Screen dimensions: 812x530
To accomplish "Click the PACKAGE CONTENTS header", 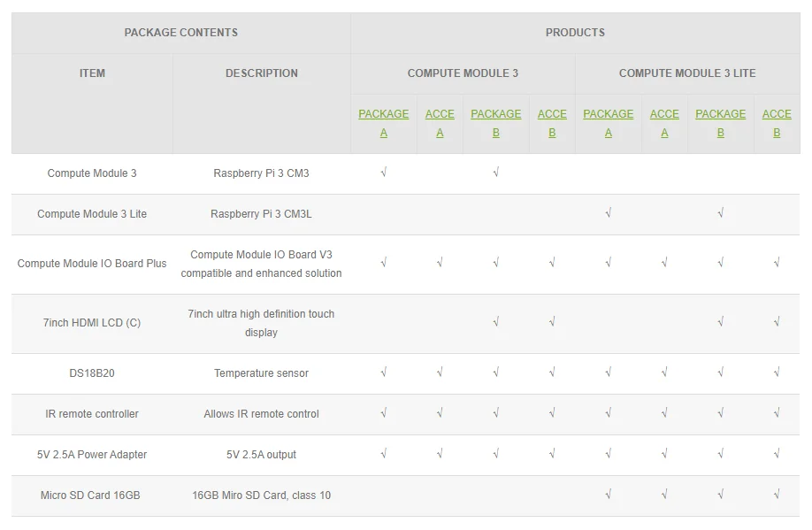I will click(x=181, y=33).
